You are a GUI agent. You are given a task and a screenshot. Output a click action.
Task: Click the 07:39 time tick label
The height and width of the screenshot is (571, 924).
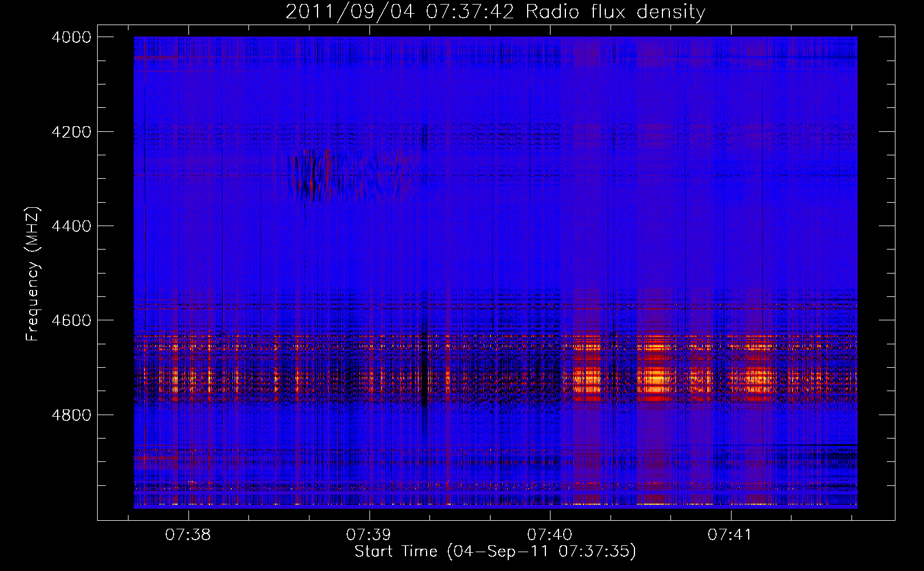[369, 535]
